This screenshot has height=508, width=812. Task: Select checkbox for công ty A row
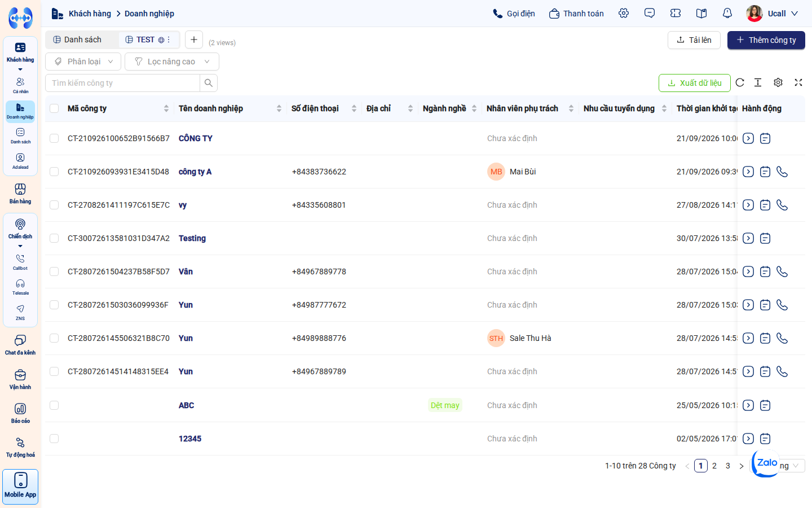click(54, 172)
